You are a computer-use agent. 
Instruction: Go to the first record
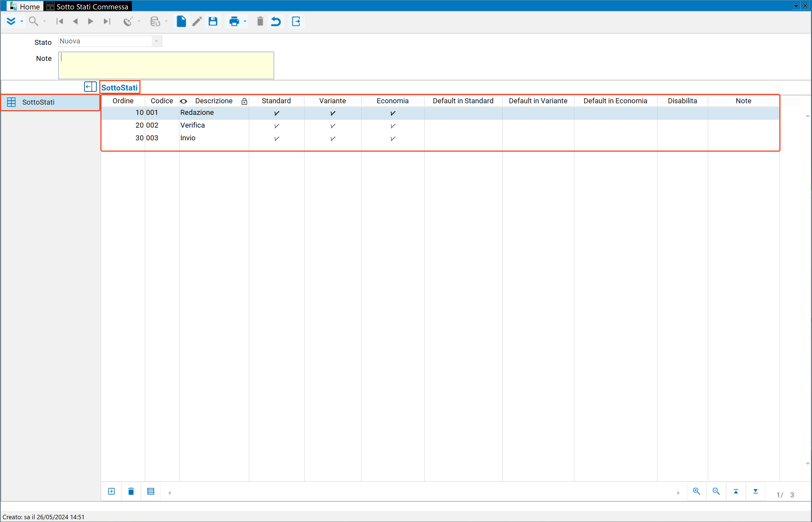click(x=59, y=21)
